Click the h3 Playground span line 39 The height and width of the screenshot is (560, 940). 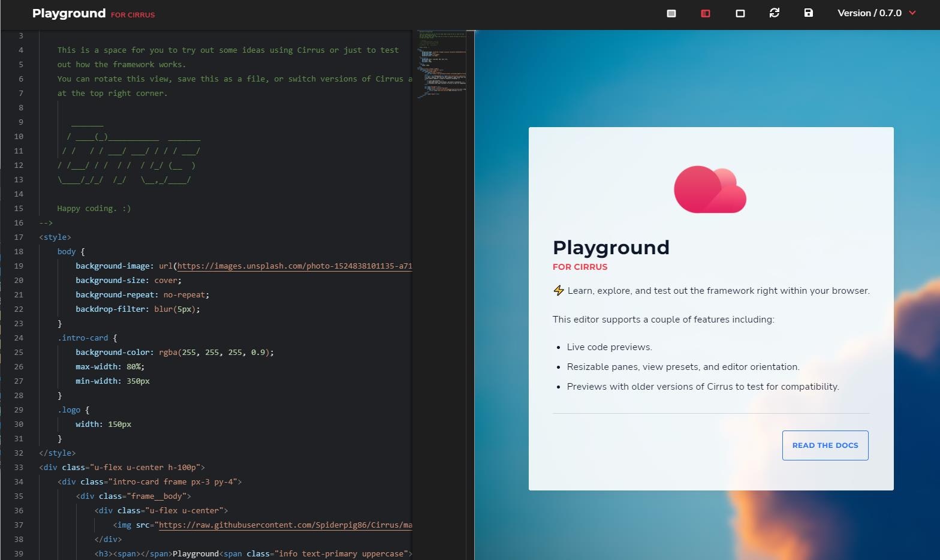click(x=253, y=554)
